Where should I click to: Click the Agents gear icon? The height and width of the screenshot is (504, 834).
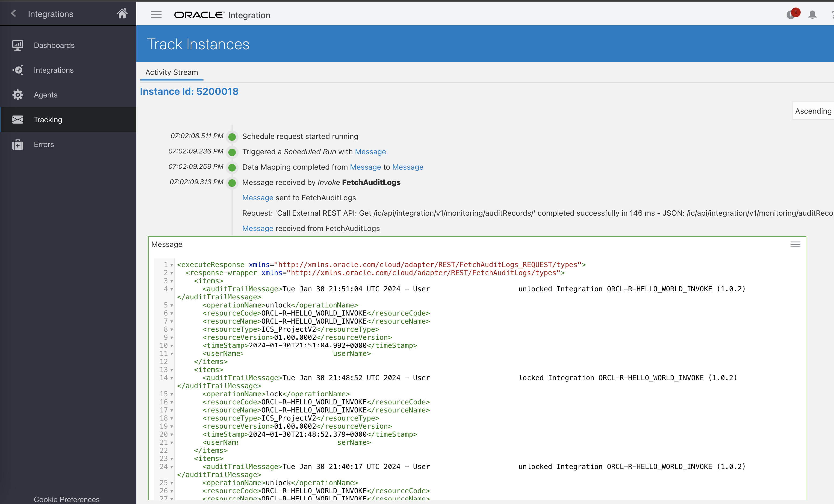click(x=17, y=95)
